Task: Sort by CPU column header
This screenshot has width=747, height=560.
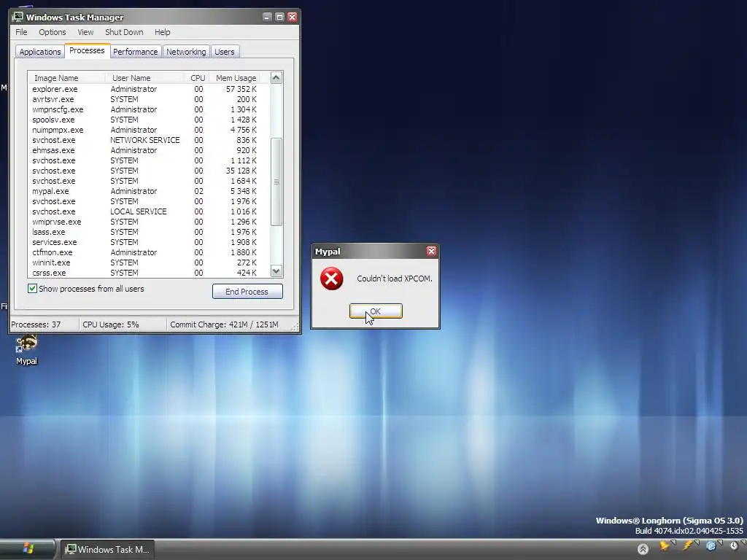Action: click(197, 77)
